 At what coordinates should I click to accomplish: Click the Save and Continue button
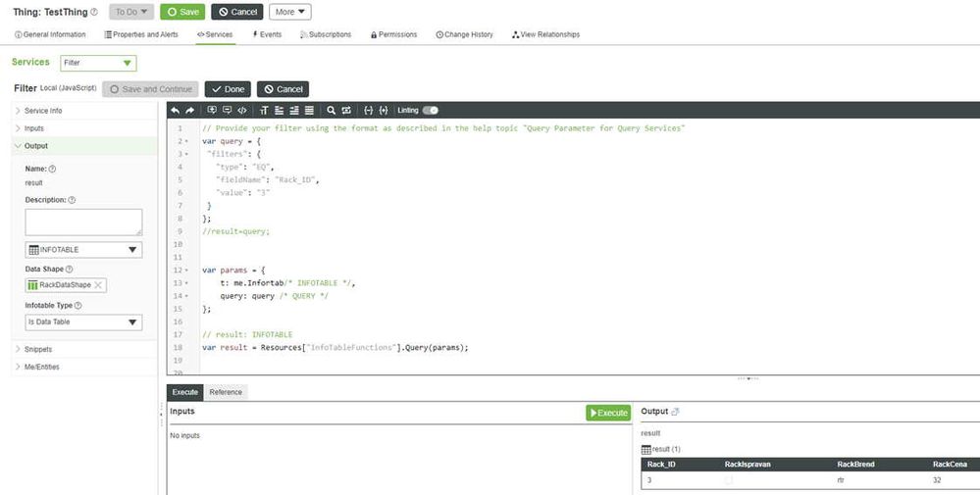click(150, 89)
